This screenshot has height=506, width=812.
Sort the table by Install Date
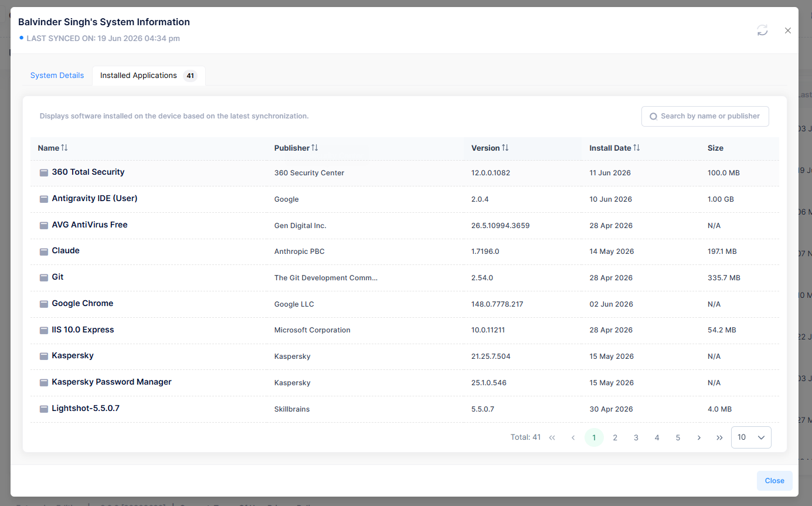(x=637, y=148)
